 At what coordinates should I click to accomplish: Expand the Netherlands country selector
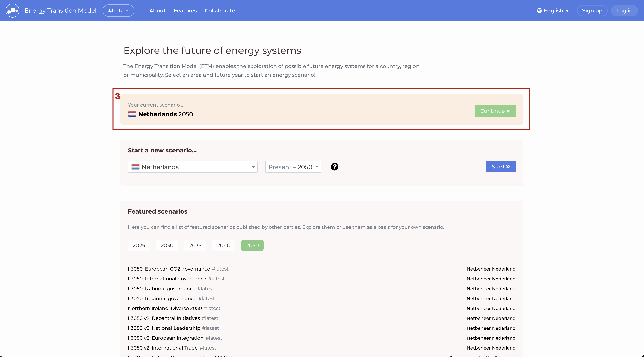192,167
